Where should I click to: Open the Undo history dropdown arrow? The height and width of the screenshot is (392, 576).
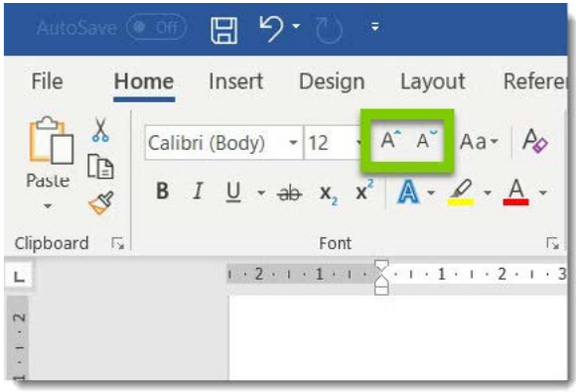coord(296,26)
